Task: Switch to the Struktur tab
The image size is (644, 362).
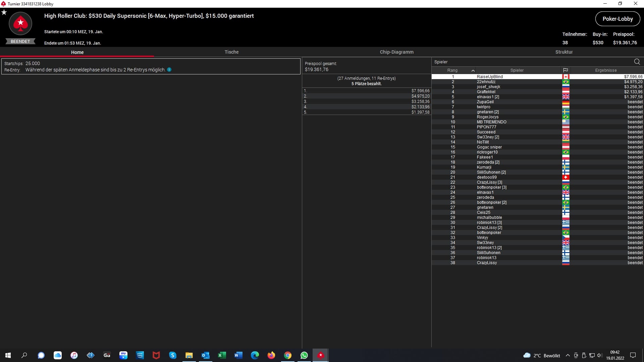Action: pyautogui.click(x=564, y=52)
